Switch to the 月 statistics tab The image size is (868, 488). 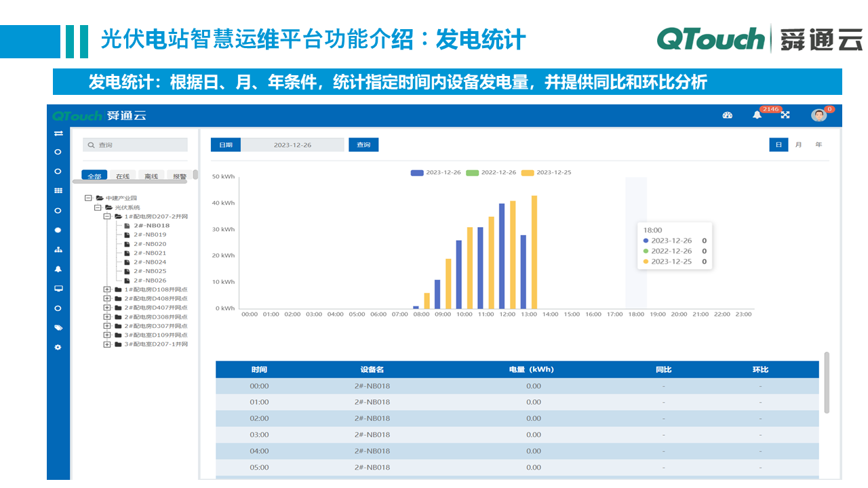[798, 144]
